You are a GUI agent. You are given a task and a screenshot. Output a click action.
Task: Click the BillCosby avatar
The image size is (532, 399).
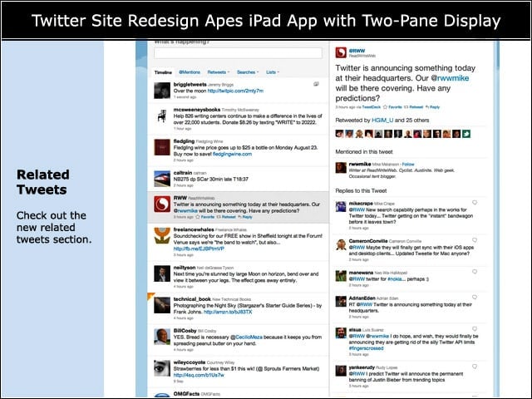click(x=162, y=337)
